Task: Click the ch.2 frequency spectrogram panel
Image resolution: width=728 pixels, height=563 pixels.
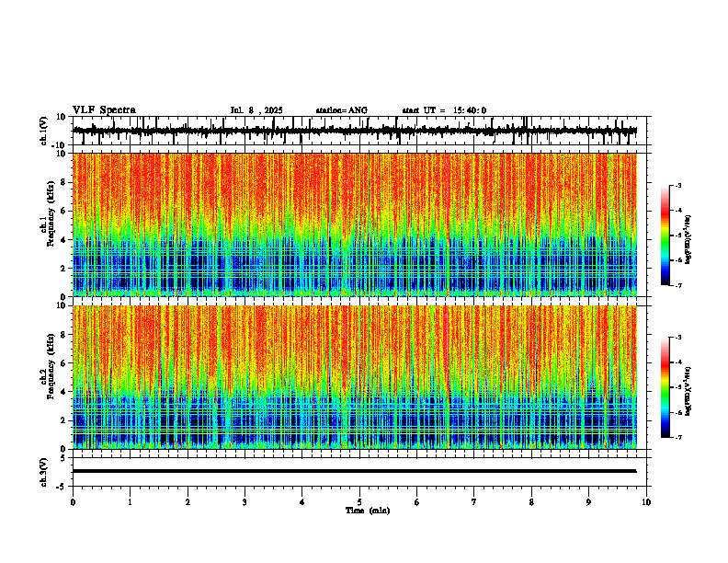Action: pos(361,377)
